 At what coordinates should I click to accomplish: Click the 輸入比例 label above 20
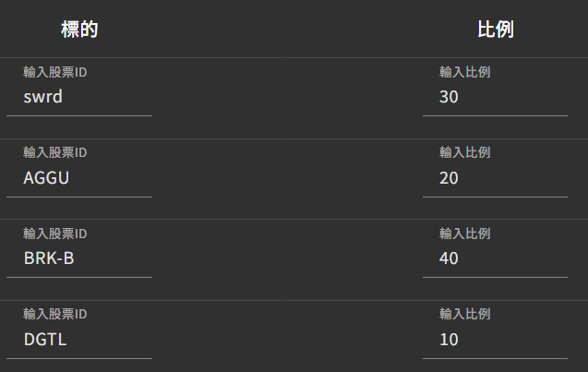[464, 152]
